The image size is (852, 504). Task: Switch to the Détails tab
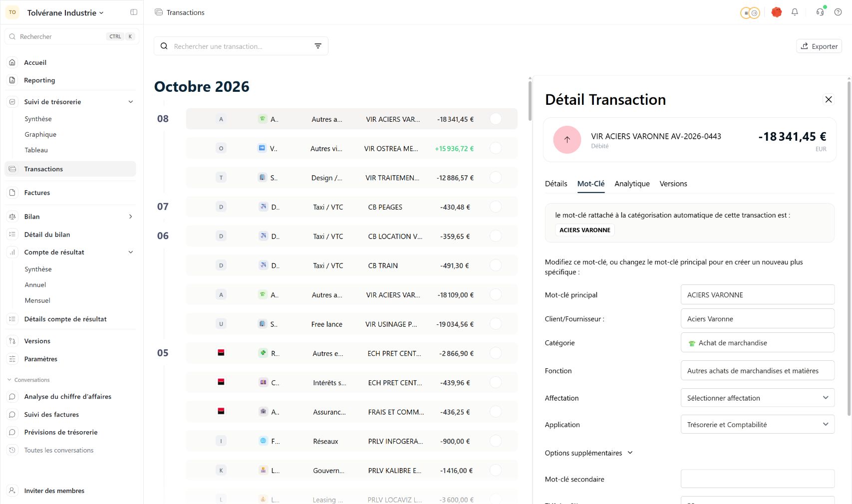(x=556, y=184)
